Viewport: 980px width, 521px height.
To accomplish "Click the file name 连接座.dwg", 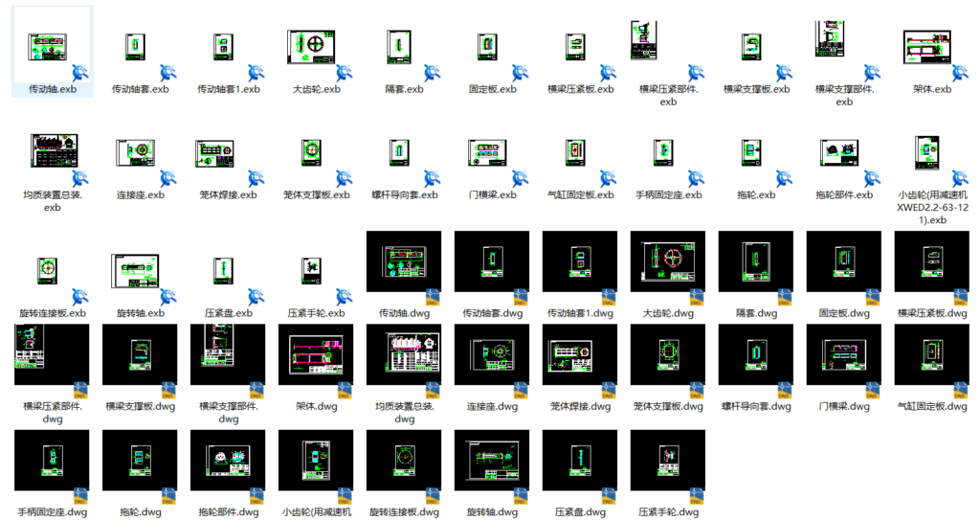I will coord(492,406).
